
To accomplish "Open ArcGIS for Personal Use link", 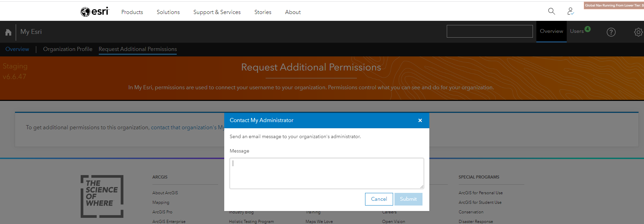I will tap(481, 193).
